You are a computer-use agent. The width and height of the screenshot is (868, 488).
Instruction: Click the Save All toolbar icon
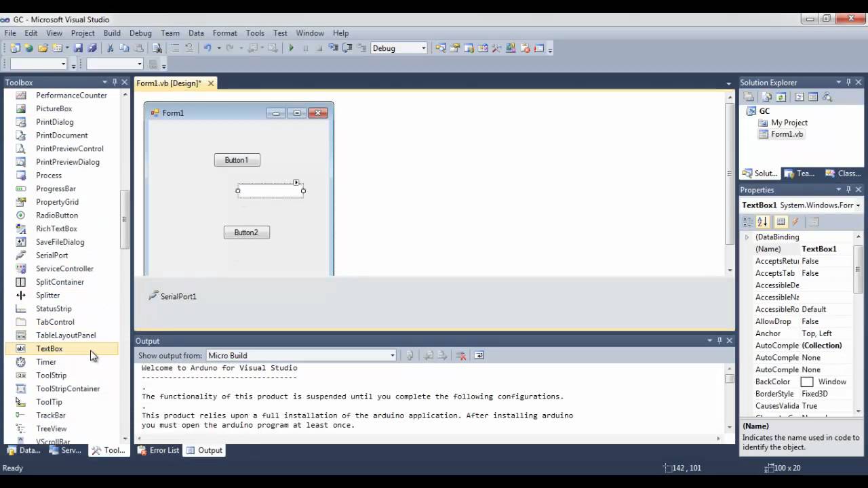(x=92, y=48)
